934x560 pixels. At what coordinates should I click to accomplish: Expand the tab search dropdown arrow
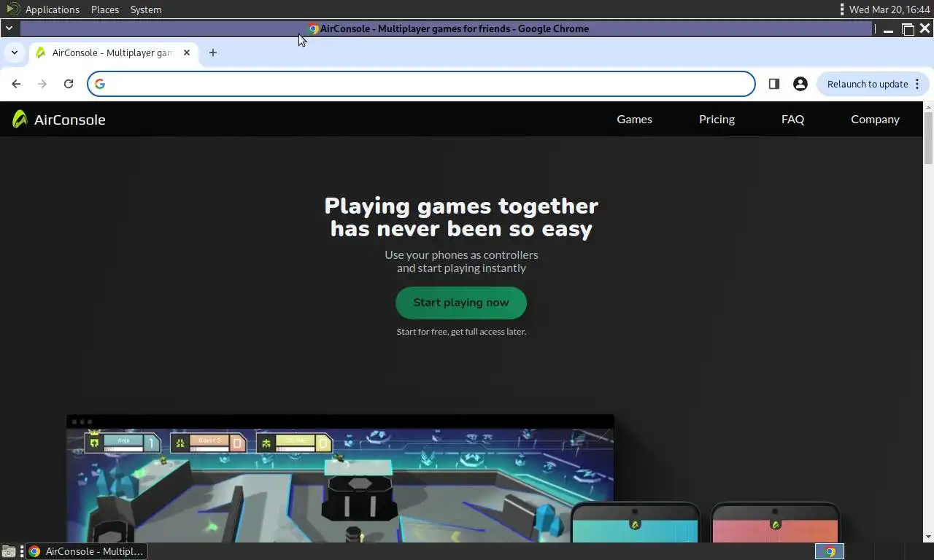(14, 52)
